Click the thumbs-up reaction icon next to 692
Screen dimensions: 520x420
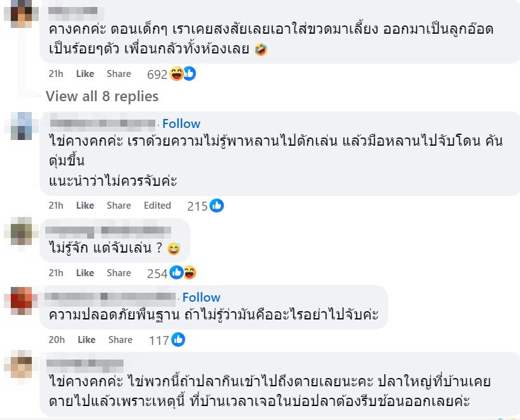(x=190, y=73)
